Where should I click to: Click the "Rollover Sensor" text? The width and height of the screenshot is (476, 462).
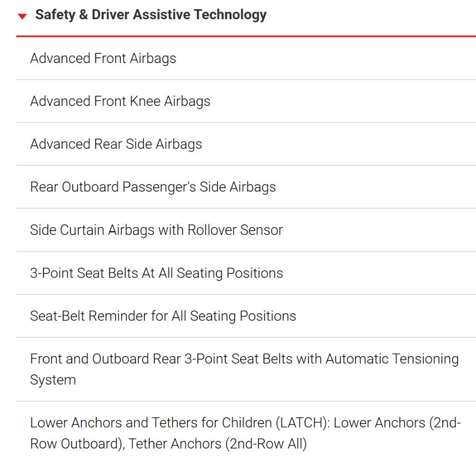click(x=235, y=230)
